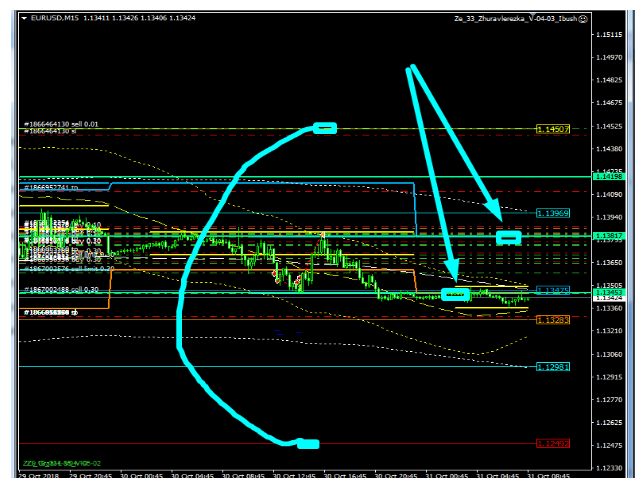Select the cyan box at the top of the curve
This screenshot has height=488, width=640.
[x=325, y=128]
